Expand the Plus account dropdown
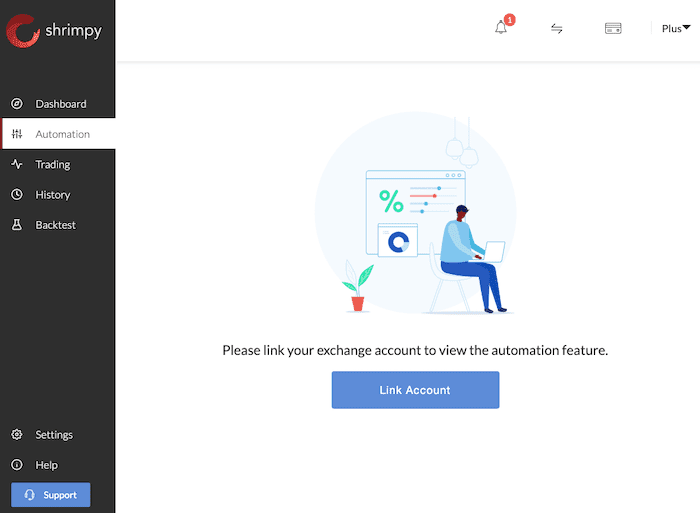Image resolution: width=700 pixels, height=513 pixels. pyautogui.click(x=676, y=29)
